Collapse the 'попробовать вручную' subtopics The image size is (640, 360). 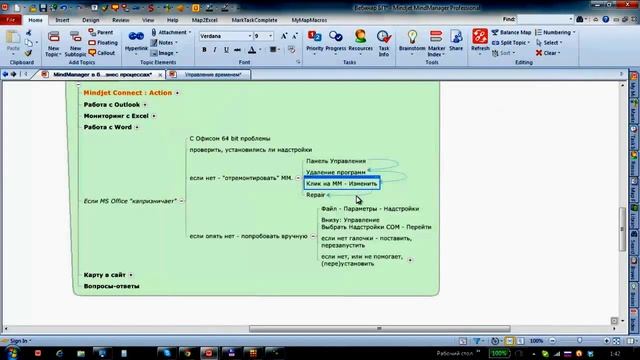click(313, 236)
